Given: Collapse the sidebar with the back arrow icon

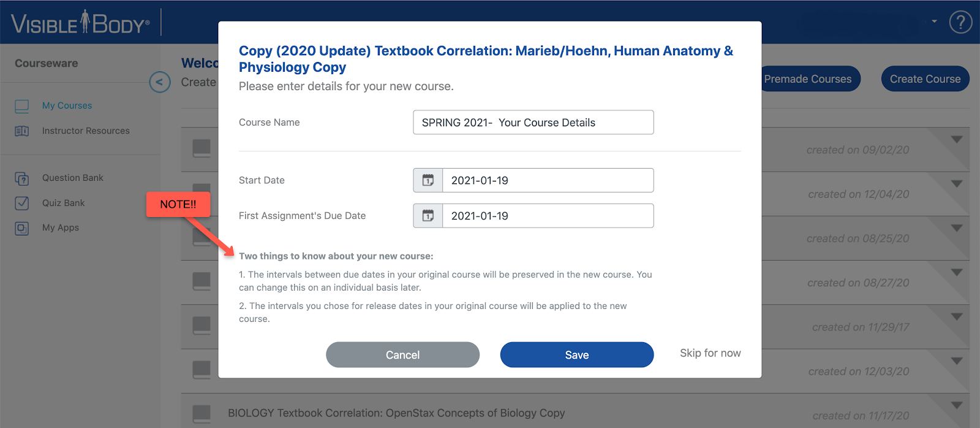Looking at the screenshot, I should tap(160, 82).
